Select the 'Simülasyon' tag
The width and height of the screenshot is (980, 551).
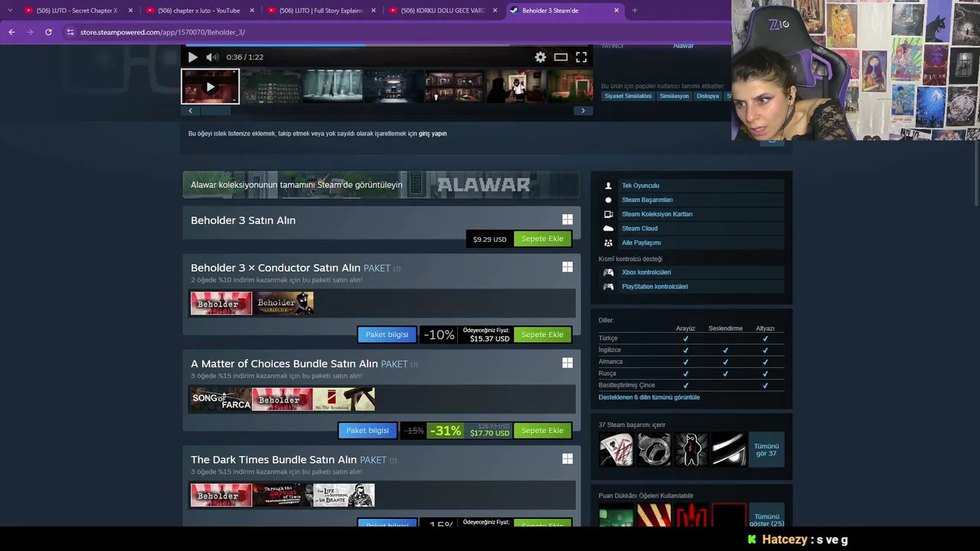coord(674,96)
